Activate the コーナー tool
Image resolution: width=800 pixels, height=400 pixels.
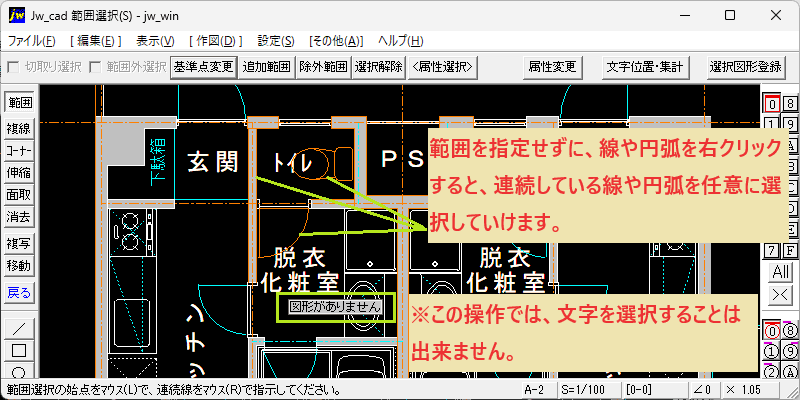tap(19, 151)
